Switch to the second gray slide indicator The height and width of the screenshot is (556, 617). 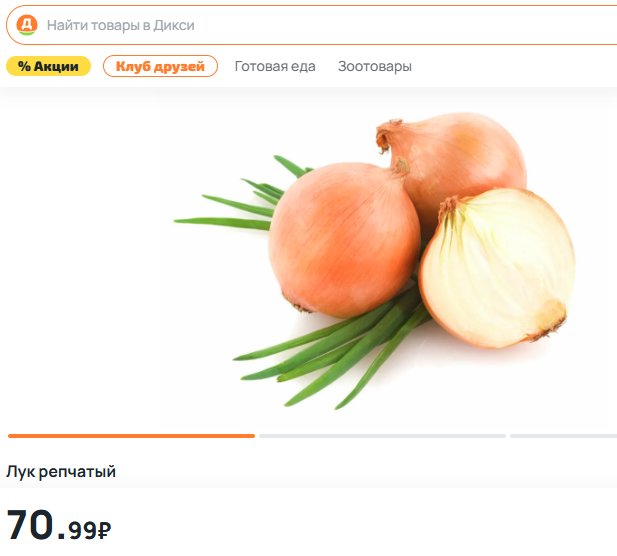382,436
